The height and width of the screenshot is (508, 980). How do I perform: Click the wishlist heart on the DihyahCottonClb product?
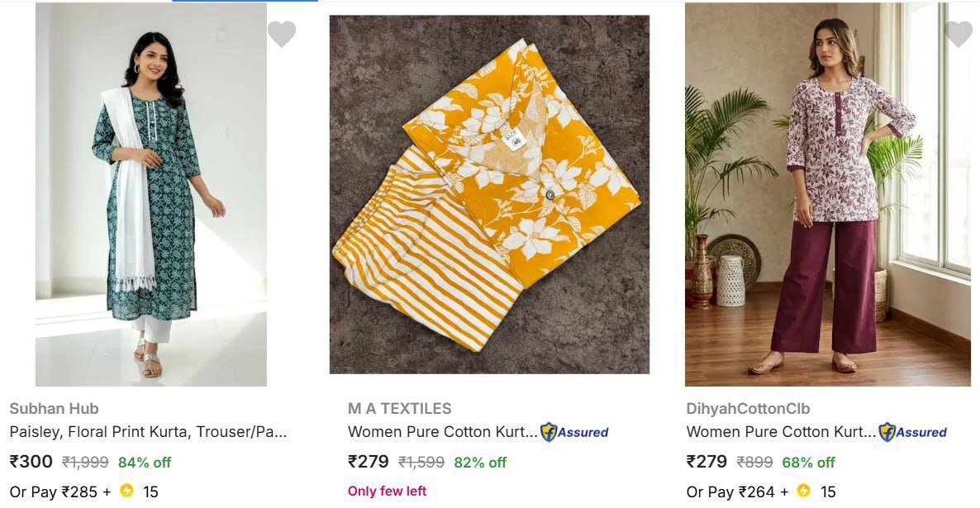959,35
